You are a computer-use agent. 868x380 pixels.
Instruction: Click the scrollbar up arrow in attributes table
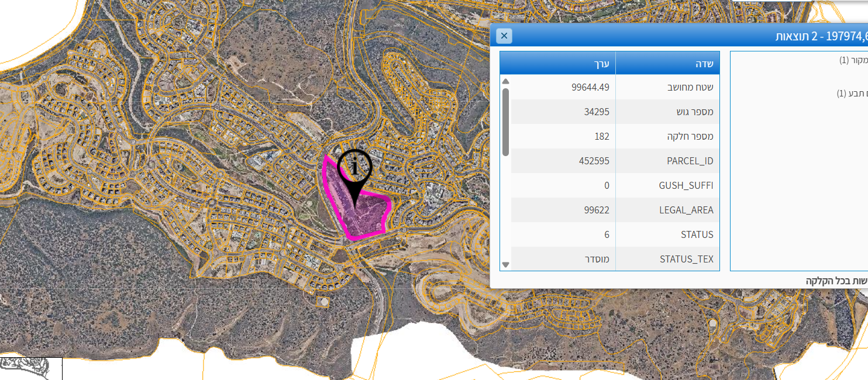[x=506, y=81]
